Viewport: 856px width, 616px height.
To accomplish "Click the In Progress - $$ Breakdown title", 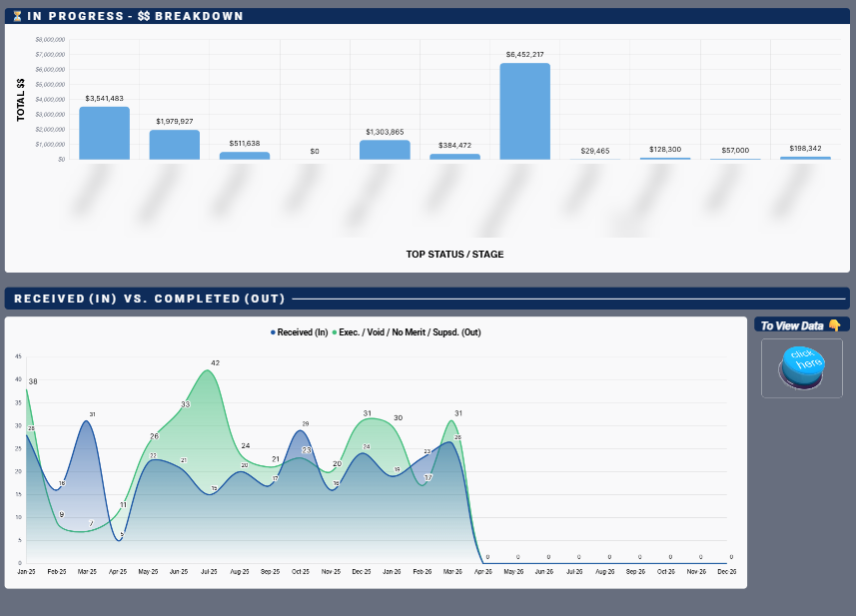I will click(x=135, y=16).
